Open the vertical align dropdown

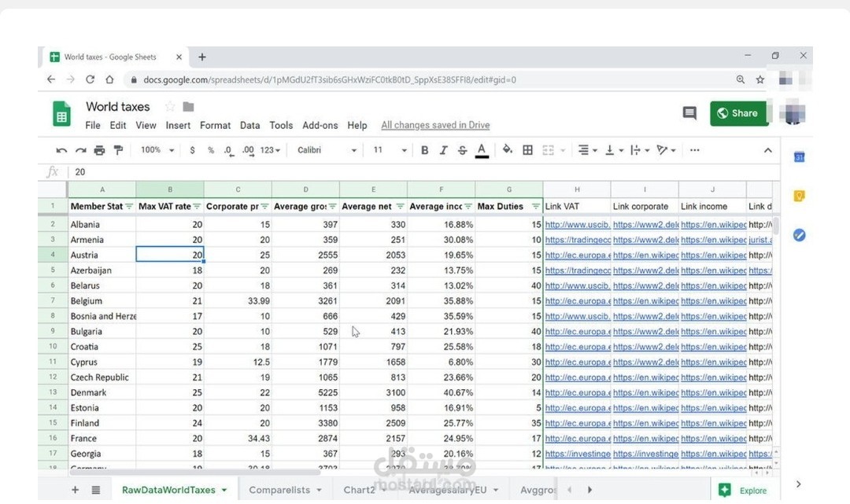(x=614, y=150)
